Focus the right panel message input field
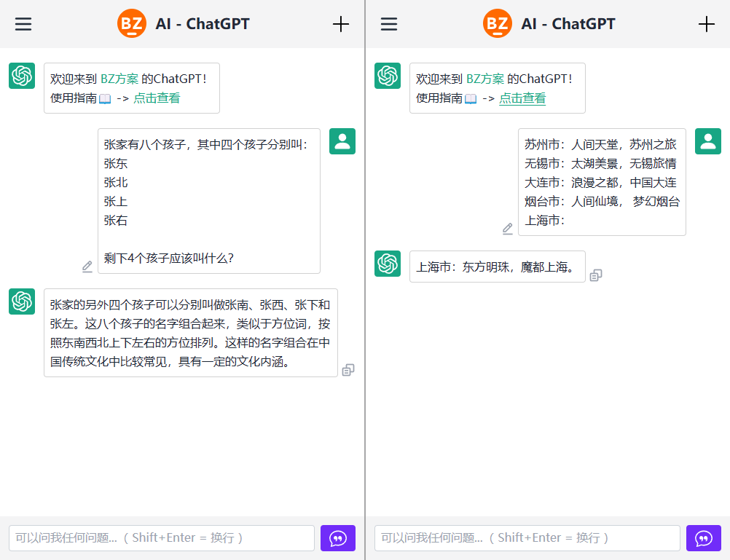 [527, 538]
